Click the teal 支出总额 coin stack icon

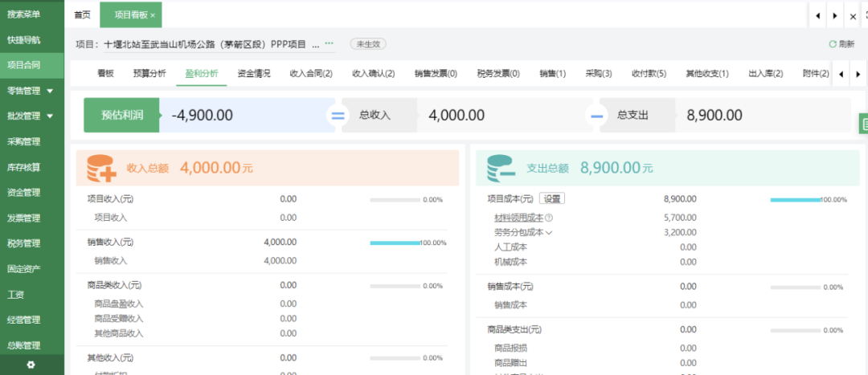click(501, 168)
